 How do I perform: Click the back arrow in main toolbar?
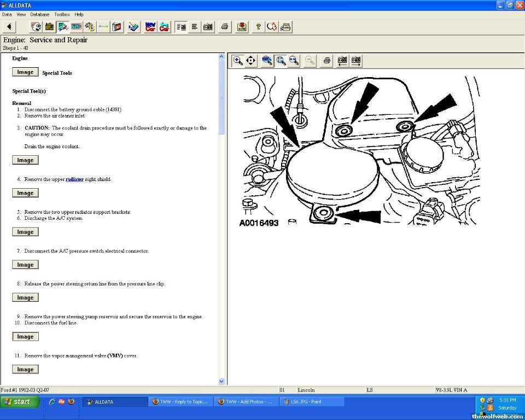(9, 27)
